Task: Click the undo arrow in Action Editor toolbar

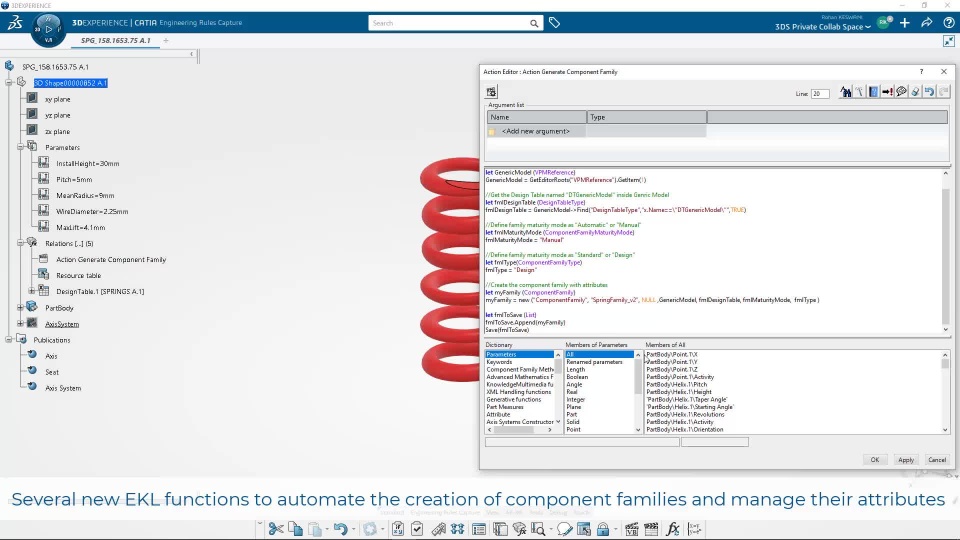Action: (x=929, y=92)
